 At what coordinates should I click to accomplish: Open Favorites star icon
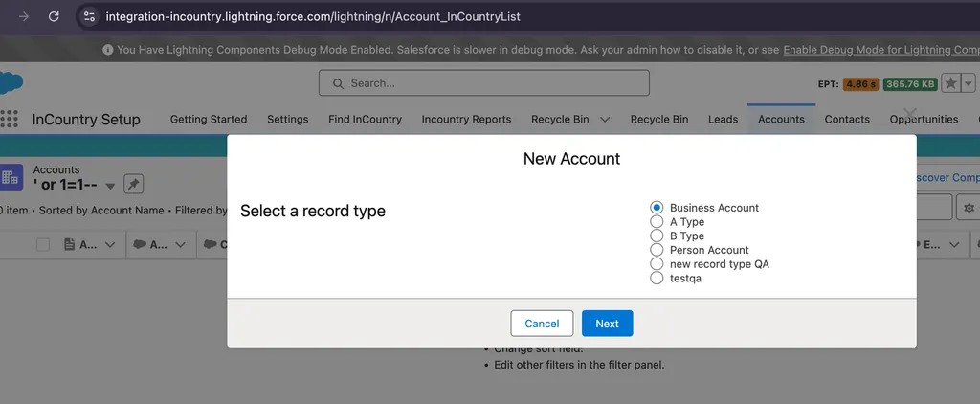click(x=950, y=83)
